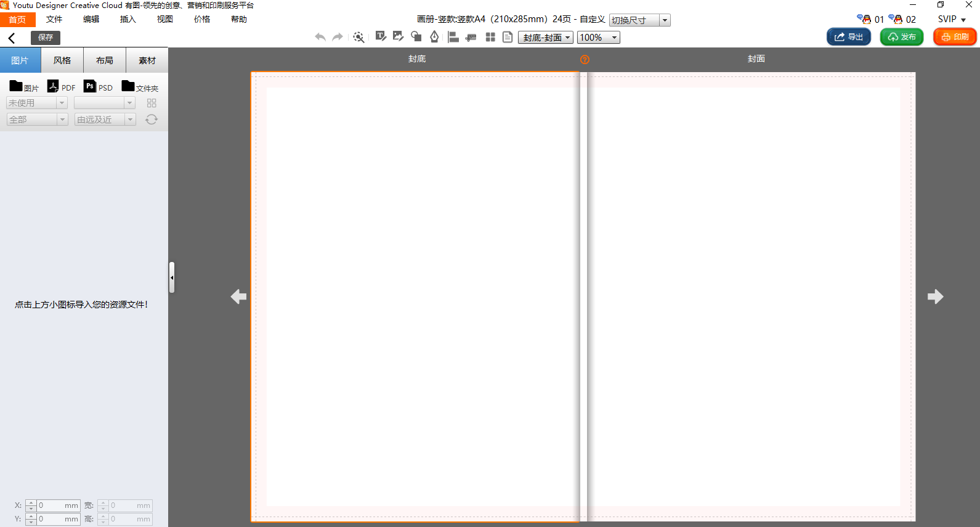Click the 导出 export button
The width and height of the screenshot is (980, 527).
tap(848, 37)
